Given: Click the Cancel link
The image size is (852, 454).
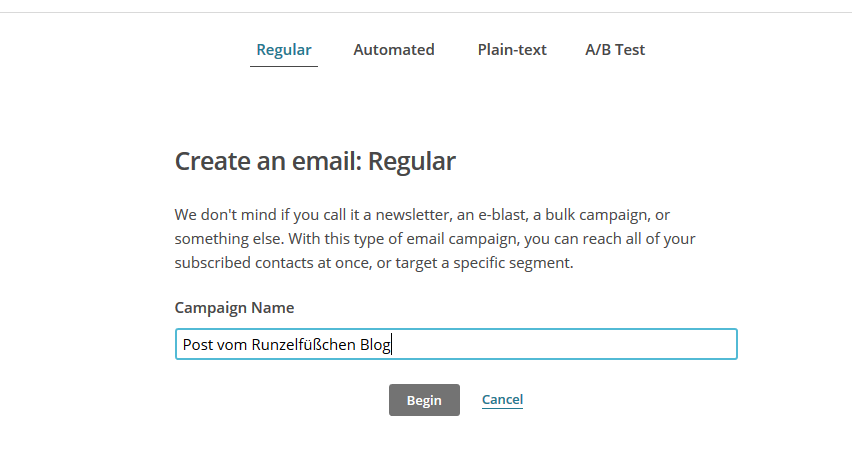Looking at the screenshot, I should [502, 400].
